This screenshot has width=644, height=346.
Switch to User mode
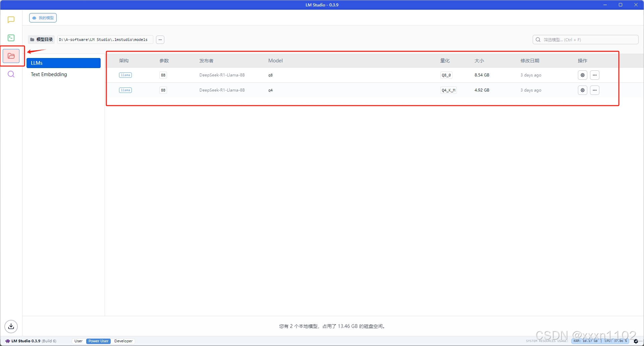tap(78, 341)
